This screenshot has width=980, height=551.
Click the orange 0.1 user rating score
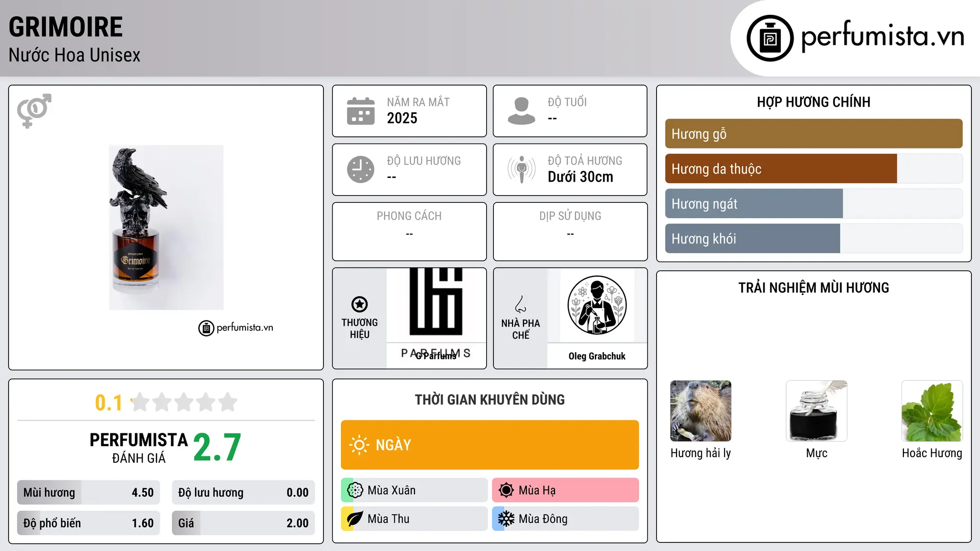109,403
